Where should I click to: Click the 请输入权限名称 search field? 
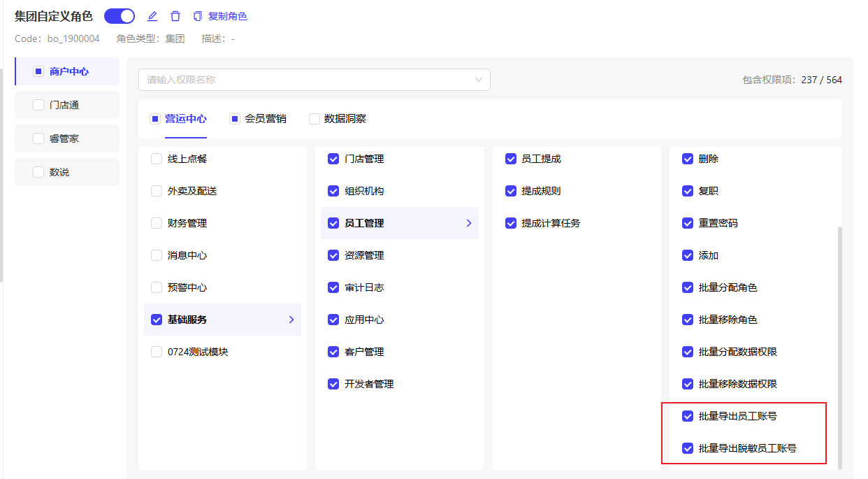coord(308,80)
